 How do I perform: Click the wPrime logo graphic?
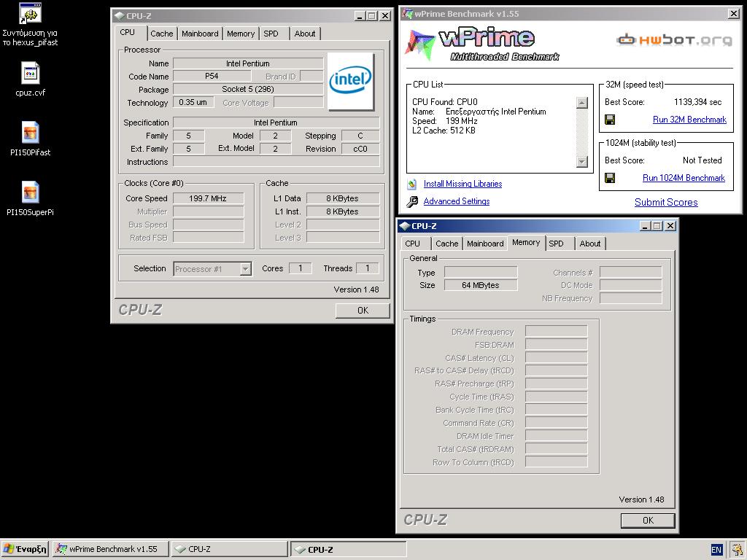pyautogui.click(x=482, y=44)
